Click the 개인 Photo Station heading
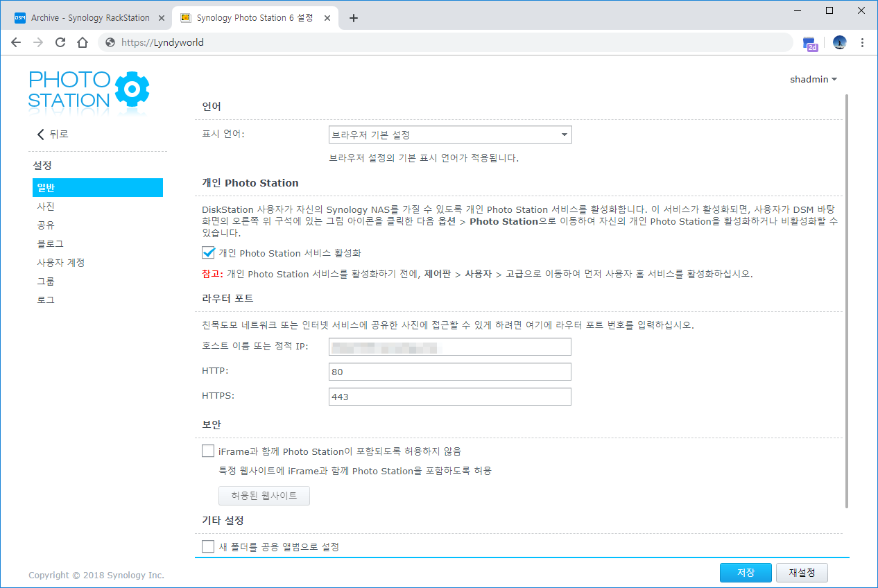Screen dimensions: 878x588 pos(250,183)
